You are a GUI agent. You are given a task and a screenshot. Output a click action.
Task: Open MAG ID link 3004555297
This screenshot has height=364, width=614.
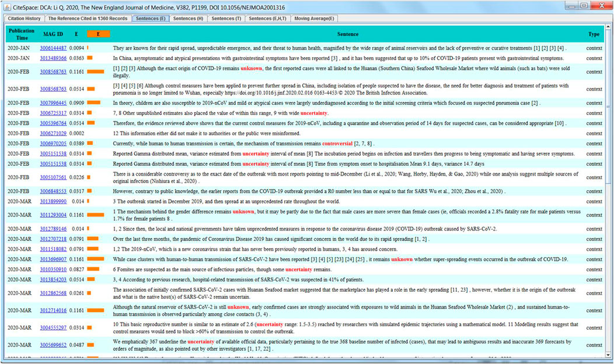click(x=53, y=328)
